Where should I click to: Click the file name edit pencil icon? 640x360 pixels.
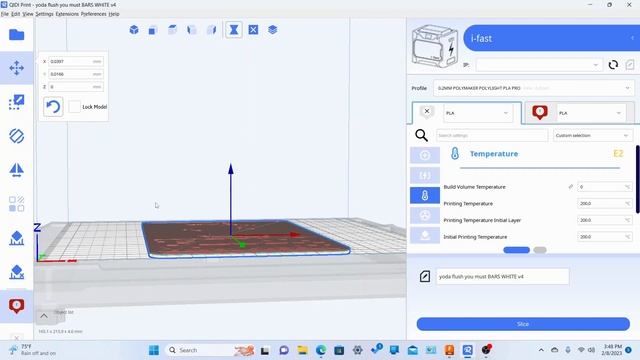(x=425, y=276)
